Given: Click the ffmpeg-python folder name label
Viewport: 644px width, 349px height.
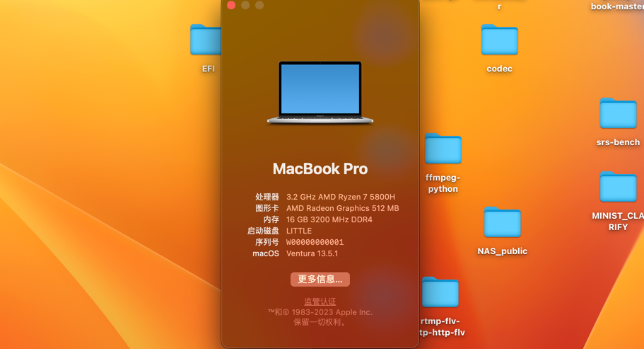Looking at the screenshot, I should click(443, 183).
